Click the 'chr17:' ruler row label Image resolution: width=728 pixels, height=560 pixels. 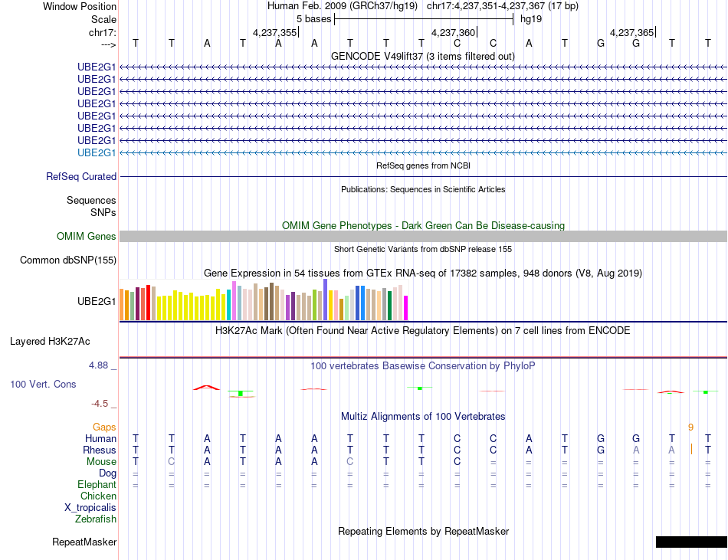coord(103,32)
